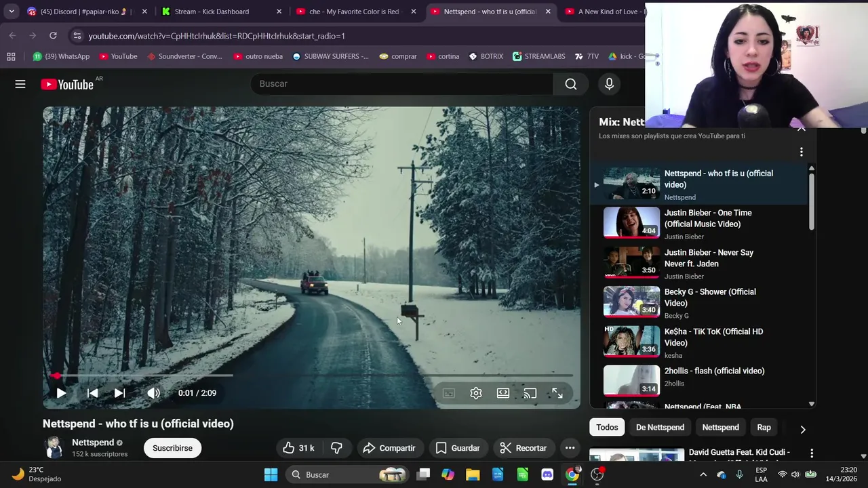This screenshot has height=488, width=868.
Task: Select the Rap filter chip
Action: pos(764,428)
